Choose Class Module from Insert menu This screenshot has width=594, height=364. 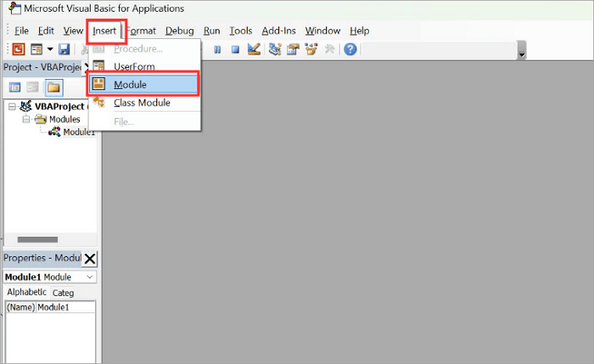[144, 103]
